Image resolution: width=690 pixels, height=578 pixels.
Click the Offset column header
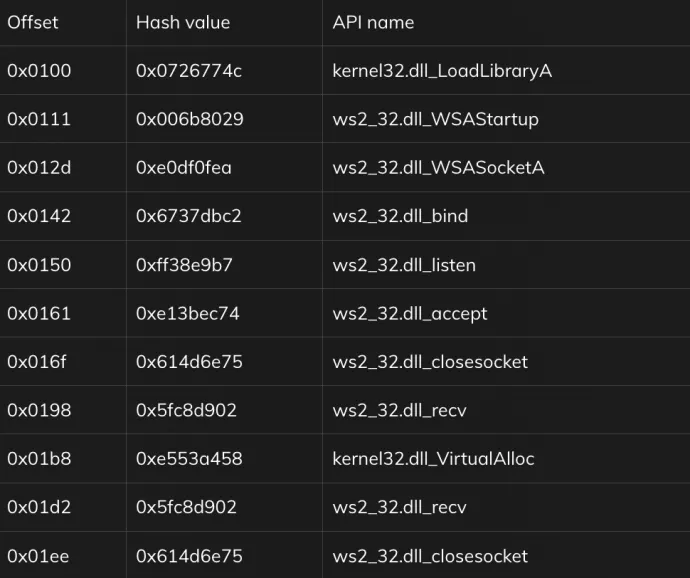tap(33, 22)
